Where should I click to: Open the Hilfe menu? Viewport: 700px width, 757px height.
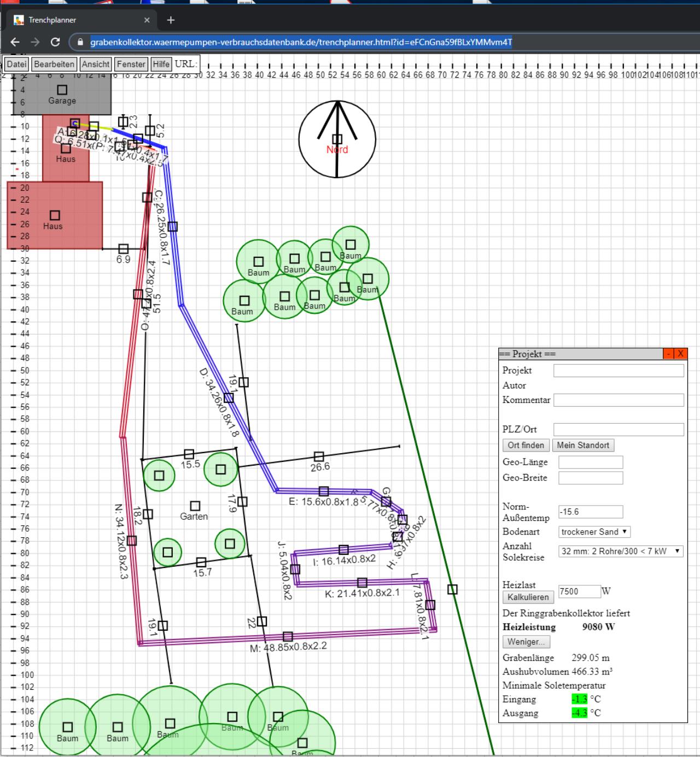coord(161,64)
